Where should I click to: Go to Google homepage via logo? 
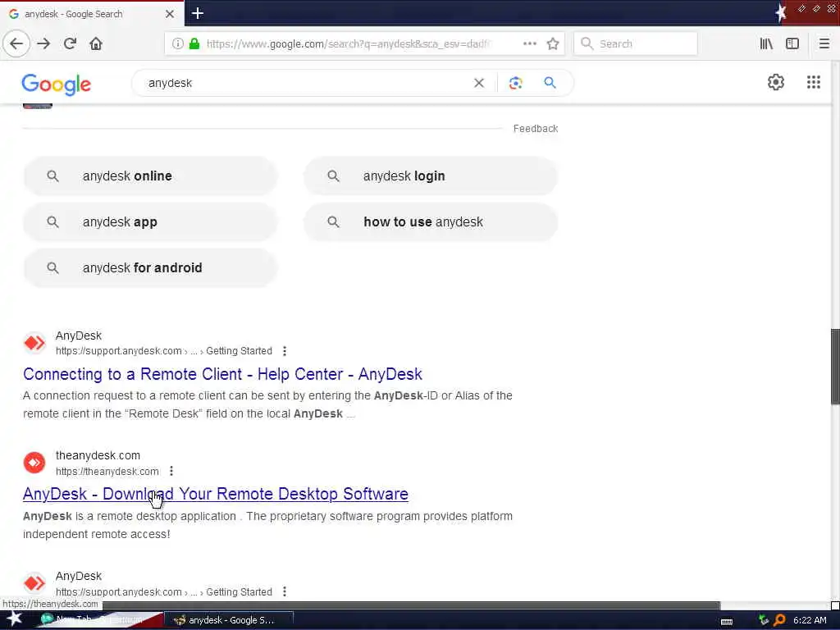point(57,84)
